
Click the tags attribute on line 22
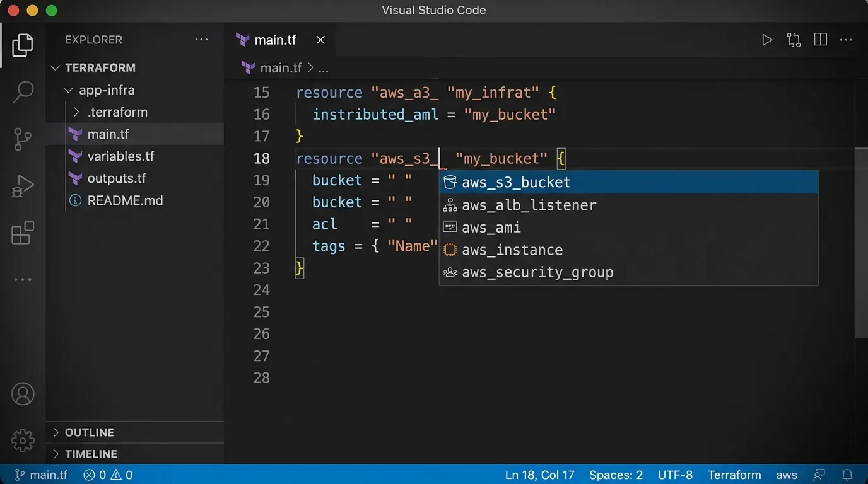coord(329,246)
